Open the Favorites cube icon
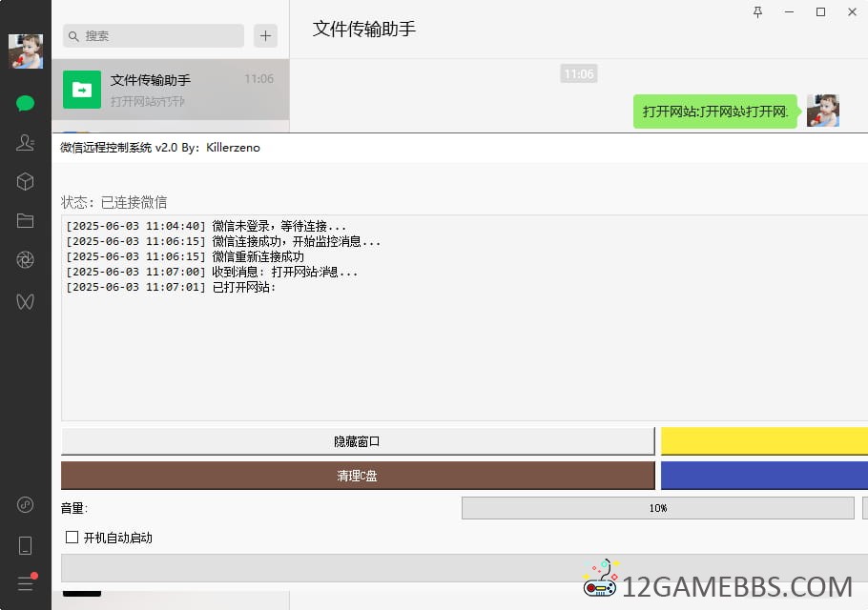 [25, 181]
